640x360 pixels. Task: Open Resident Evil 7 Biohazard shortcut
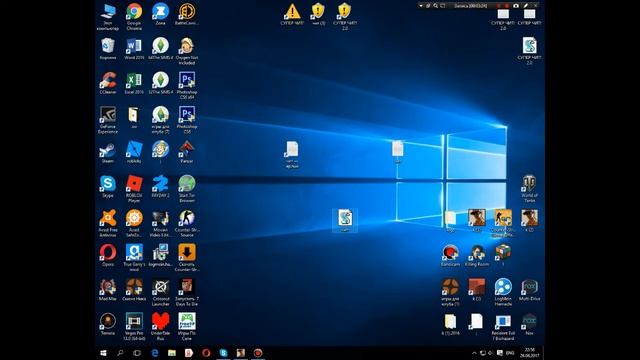pos(503,326)
